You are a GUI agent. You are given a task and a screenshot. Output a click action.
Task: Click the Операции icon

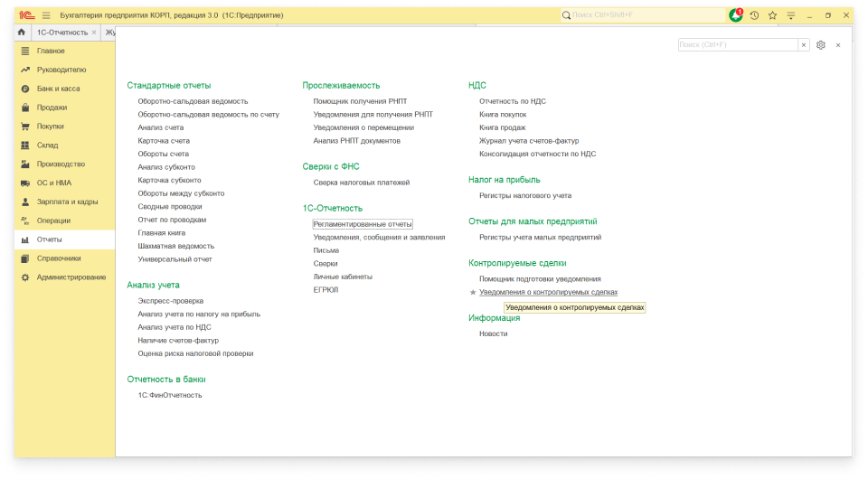tap(25, 221)
